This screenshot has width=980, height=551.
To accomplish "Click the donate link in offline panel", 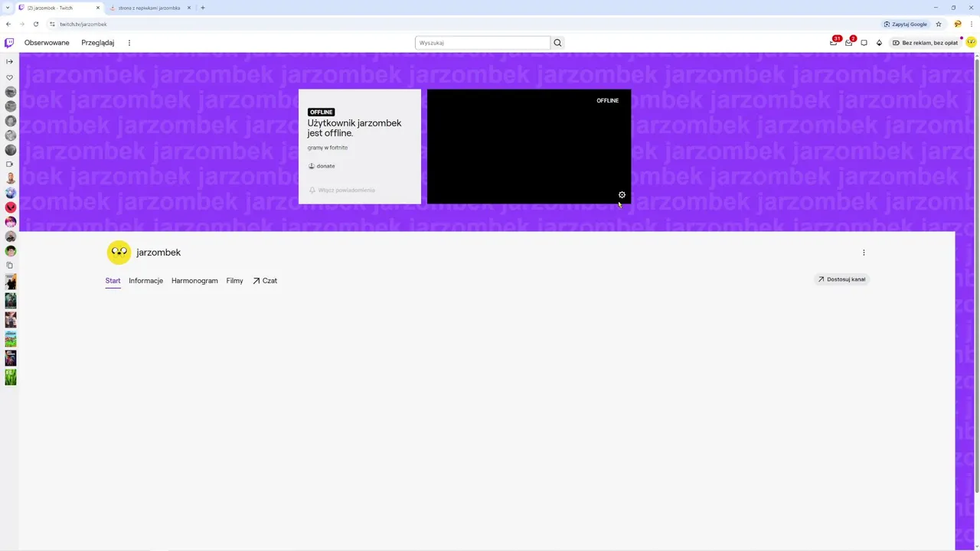I will (322, 166).
